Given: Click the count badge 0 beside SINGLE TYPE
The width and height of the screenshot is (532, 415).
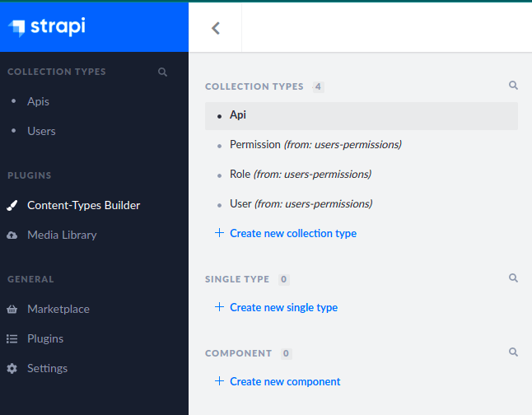Looking at the screenshot, I should point(283,280).
